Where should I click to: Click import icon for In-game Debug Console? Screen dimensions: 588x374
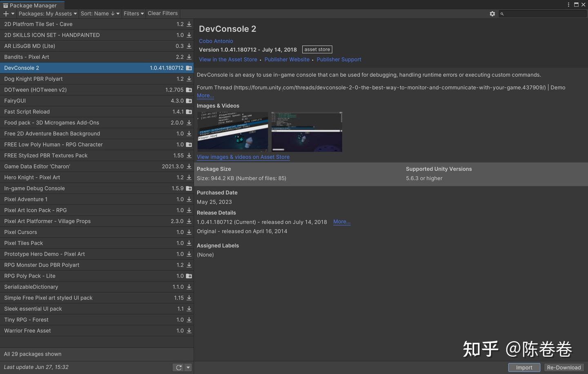(x=189, y=188)
